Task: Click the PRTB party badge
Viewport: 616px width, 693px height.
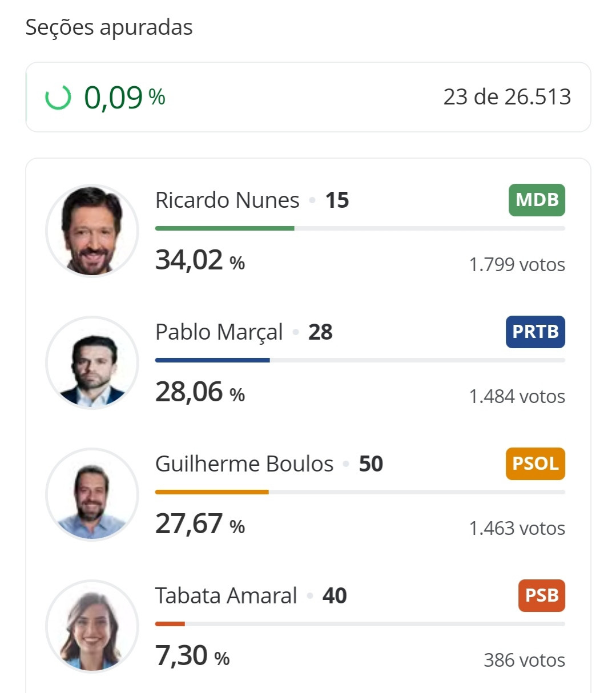Action: 536,332
